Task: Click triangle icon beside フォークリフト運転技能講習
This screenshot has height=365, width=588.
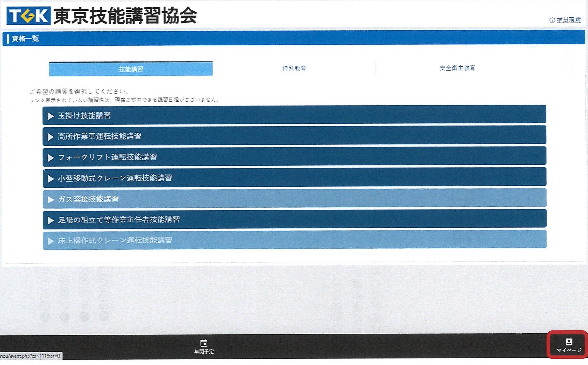Action: [x=51, y=158]
